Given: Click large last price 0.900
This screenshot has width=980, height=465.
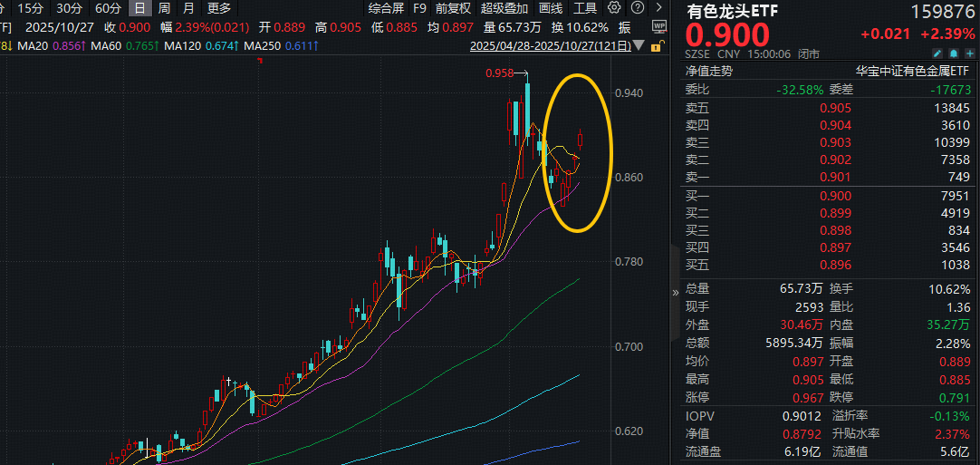Looking at the screenshot, I should click(728, 36).
